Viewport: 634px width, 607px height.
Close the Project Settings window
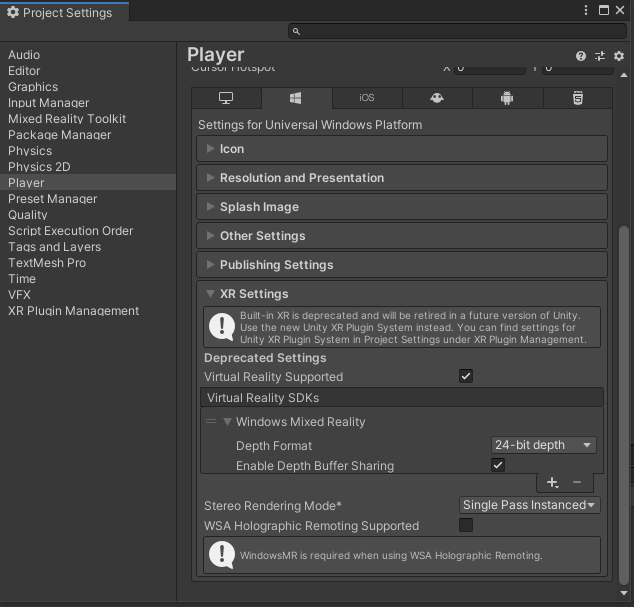620,10
